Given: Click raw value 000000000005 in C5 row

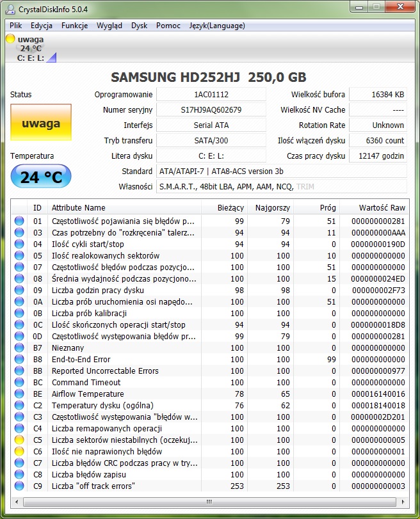Looking at the screenshot, I should (378, 440).
